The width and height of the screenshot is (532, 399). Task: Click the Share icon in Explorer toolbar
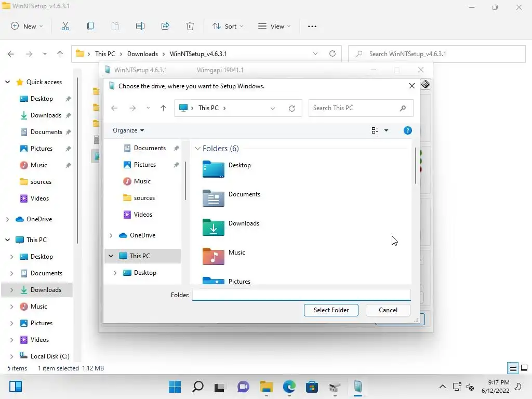tap(165, 26)
